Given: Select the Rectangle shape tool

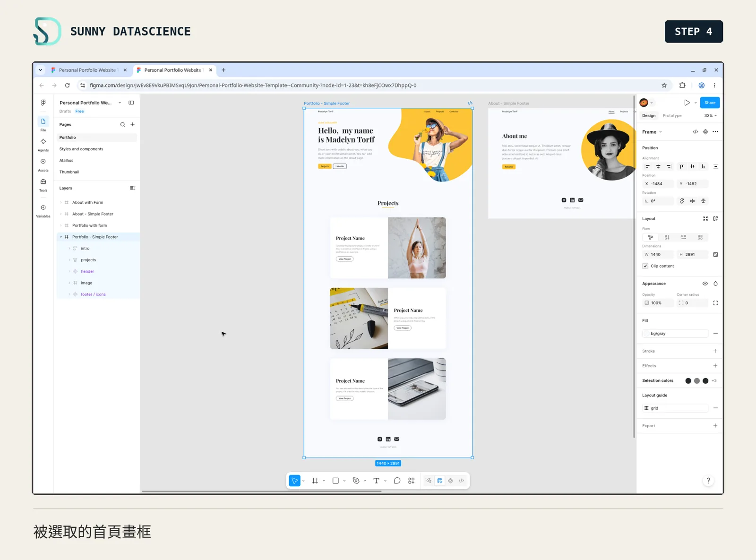Looking at the screenshot, I should click(x=335, y=481).
